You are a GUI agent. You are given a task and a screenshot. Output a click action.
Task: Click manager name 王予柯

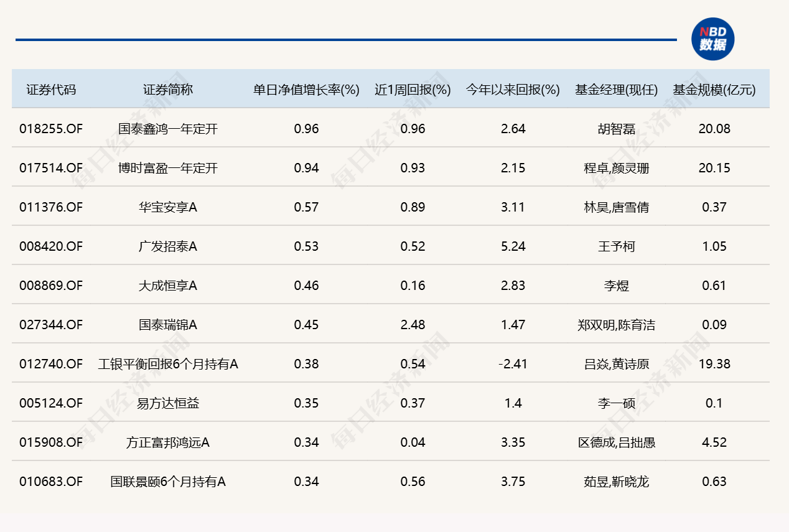616,246
